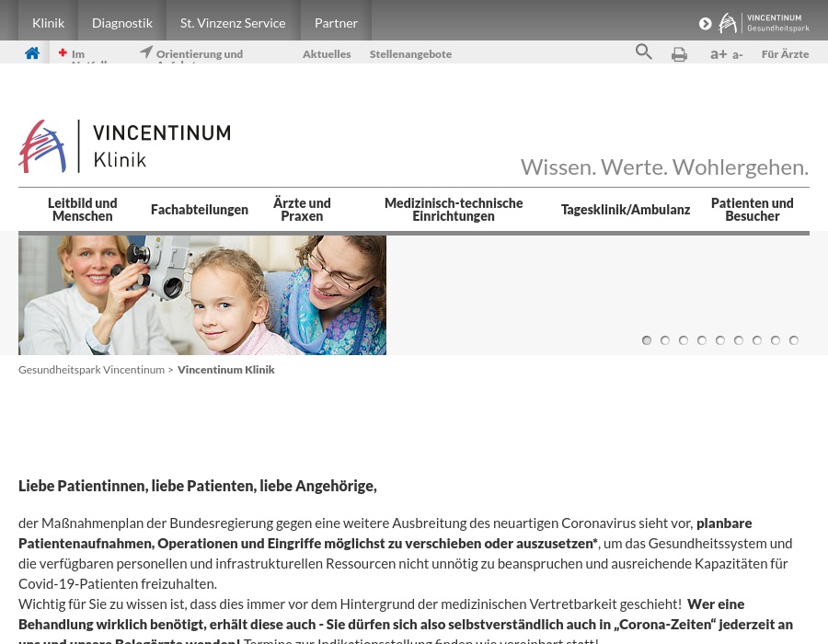828x644 pixels.
Task: Click the Vincentinum Klinik logo
Action: click(124, 145)
